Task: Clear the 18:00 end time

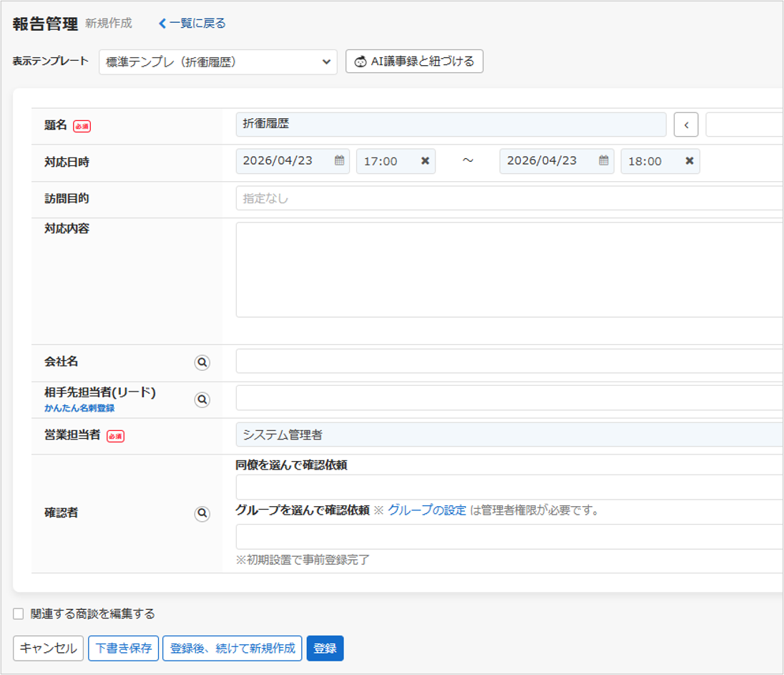Action: (690, 161)
